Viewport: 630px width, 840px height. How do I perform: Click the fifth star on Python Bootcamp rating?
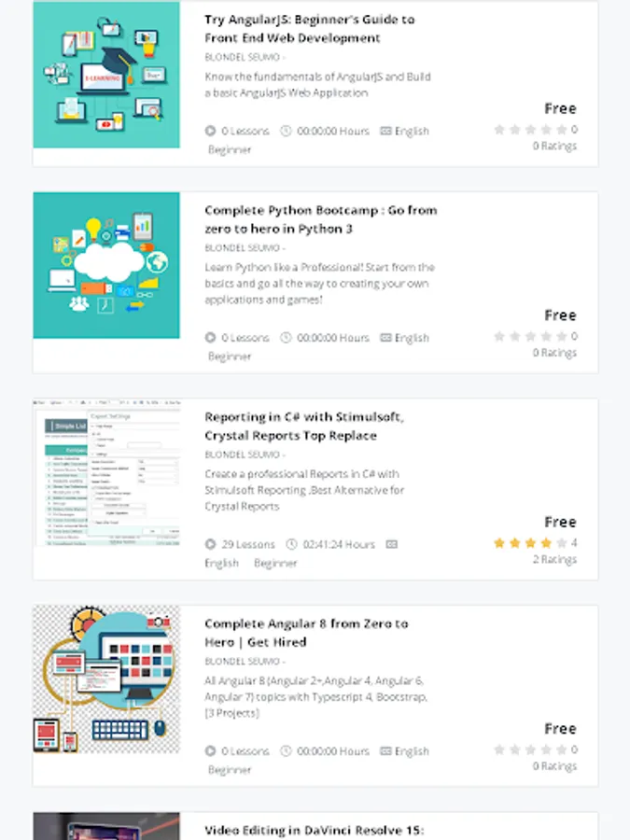[x=562, y=336]
